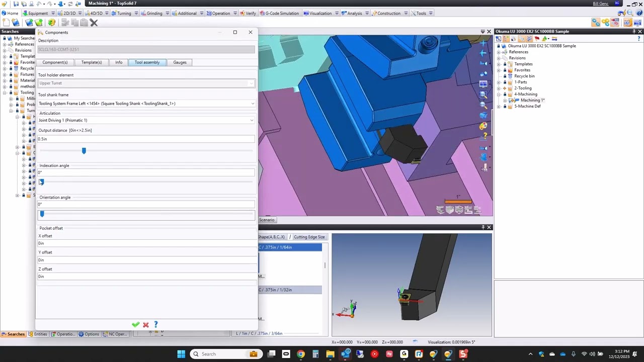This screenshot has height=362, width=644.
Task: Select Recycle bin in the project tree
Action: [524, 76]
